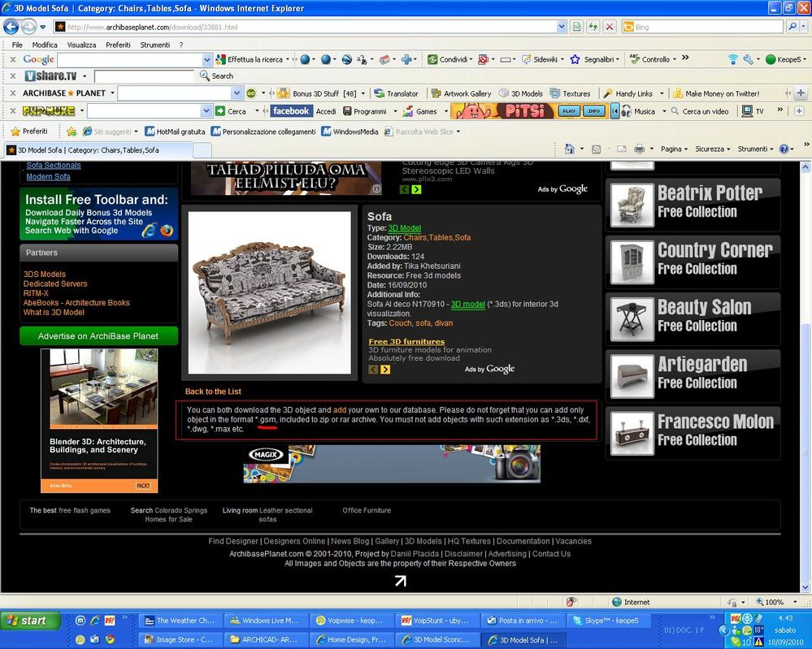Open the Beatrix Potter Free Collection banner
Screen dimensions: 812x649
pos(693,205)
